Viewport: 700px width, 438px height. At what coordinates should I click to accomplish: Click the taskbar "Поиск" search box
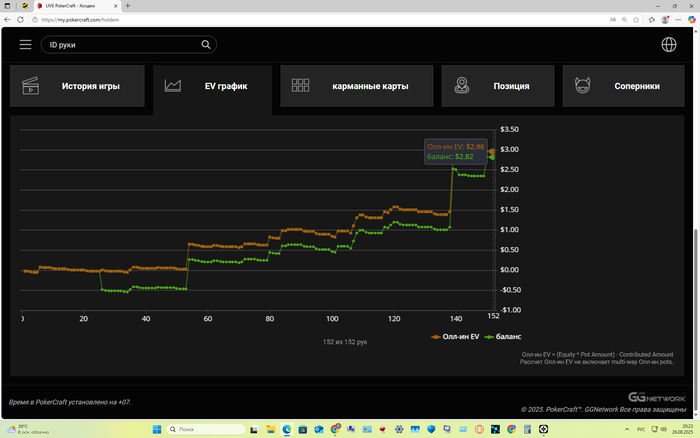point(206,430)
